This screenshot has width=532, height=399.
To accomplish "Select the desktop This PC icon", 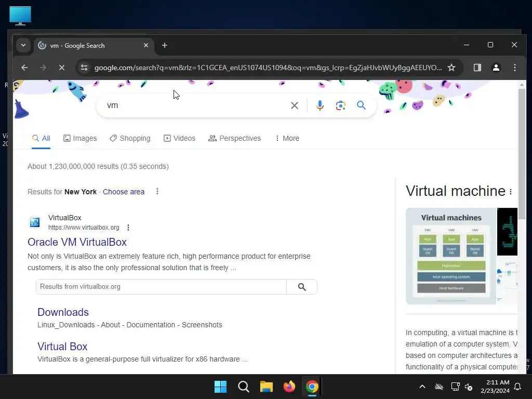I will pos(20,16).
